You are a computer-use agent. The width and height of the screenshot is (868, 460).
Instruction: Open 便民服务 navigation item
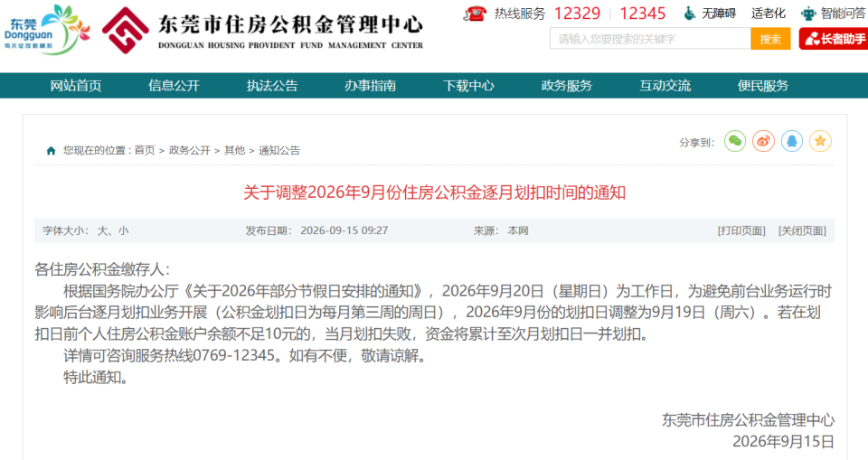pos(763,86)
